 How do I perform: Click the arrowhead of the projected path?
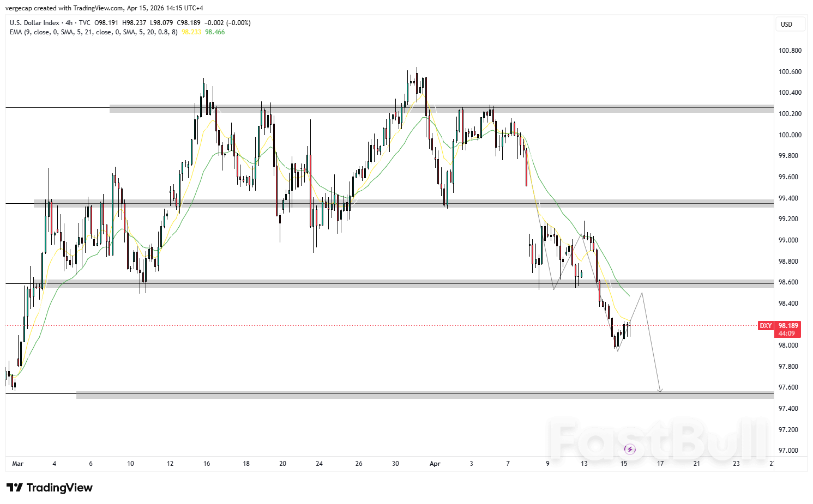tap(660, 390)
